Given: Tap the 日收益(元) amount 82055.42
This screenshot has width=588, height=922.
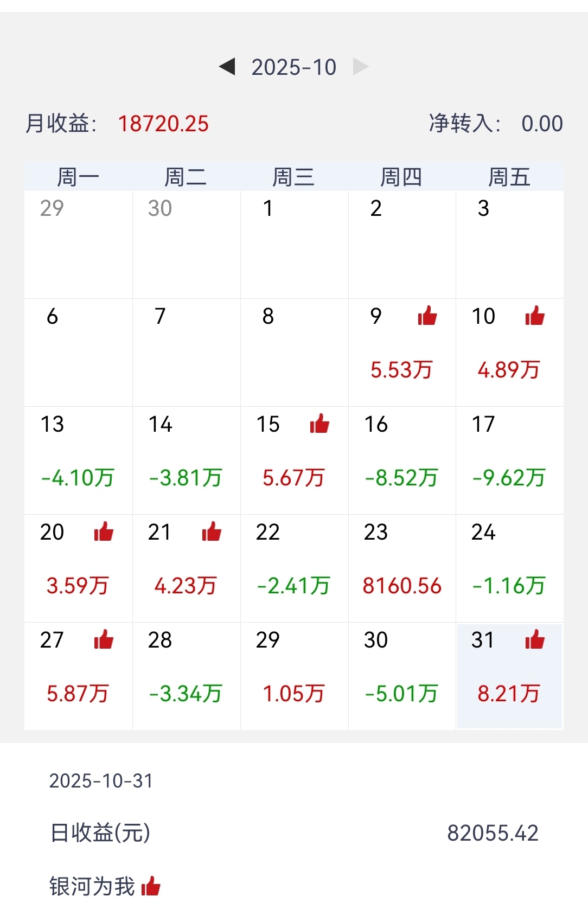Looking at the screenshot, I should click(x=493, y=833).
